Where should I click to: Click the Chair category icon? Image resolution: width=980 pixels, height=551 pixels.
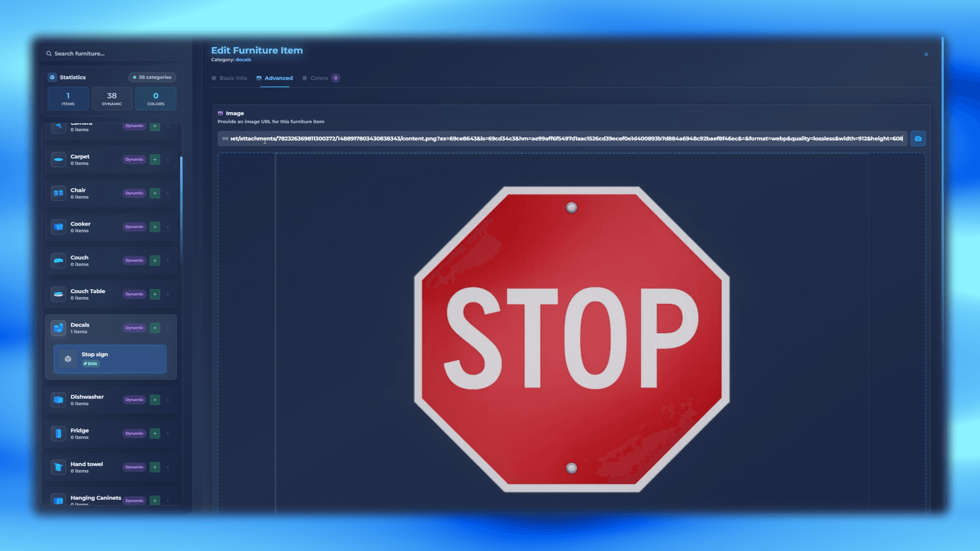click(58, 193)
